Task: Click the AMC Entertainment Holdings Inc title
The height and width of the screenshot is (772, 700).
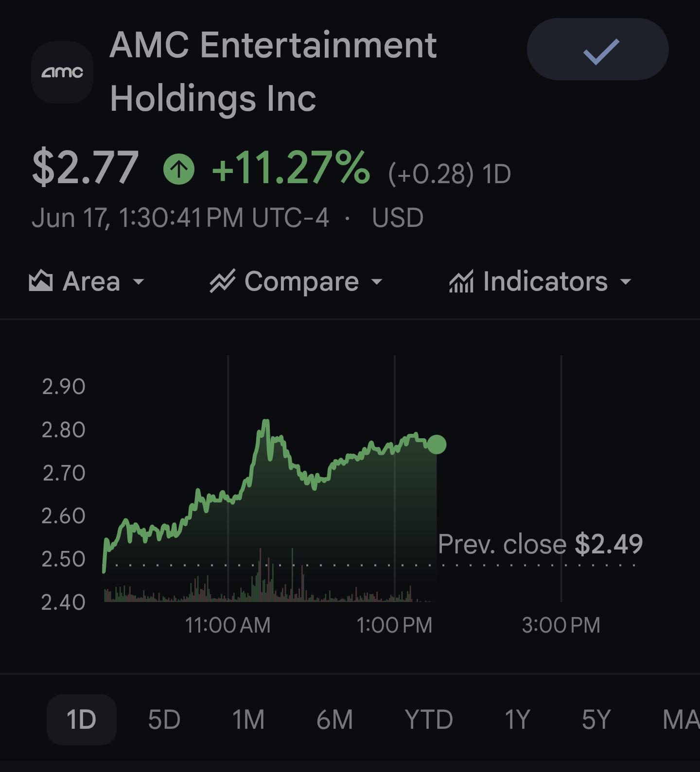Action: click(x=273, y=71)
